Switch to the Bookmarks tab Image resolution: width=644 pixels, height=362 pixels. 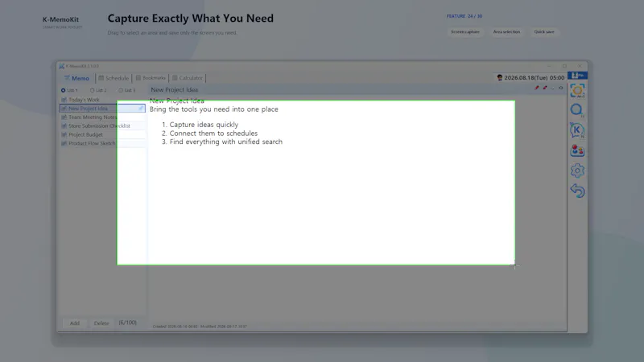[x=151, y=78]
